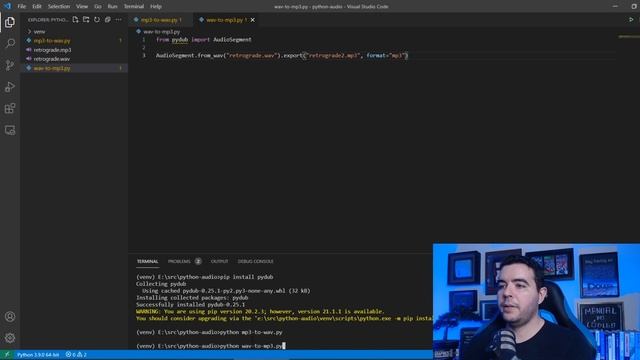Open the Explorer view in activity bar
640x360 pixels.
point(10,22)
